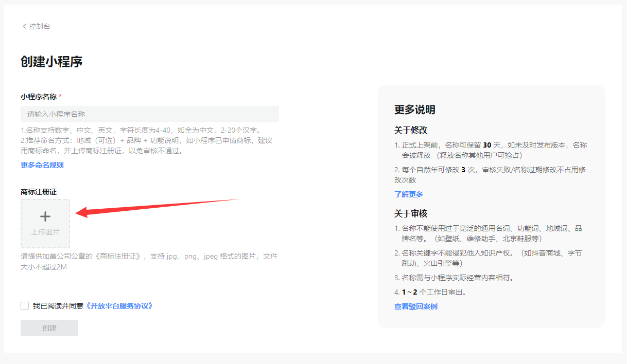Open the 了解更多 link
Viewport: 627px width, 364px height.
(x=409, y=194)
